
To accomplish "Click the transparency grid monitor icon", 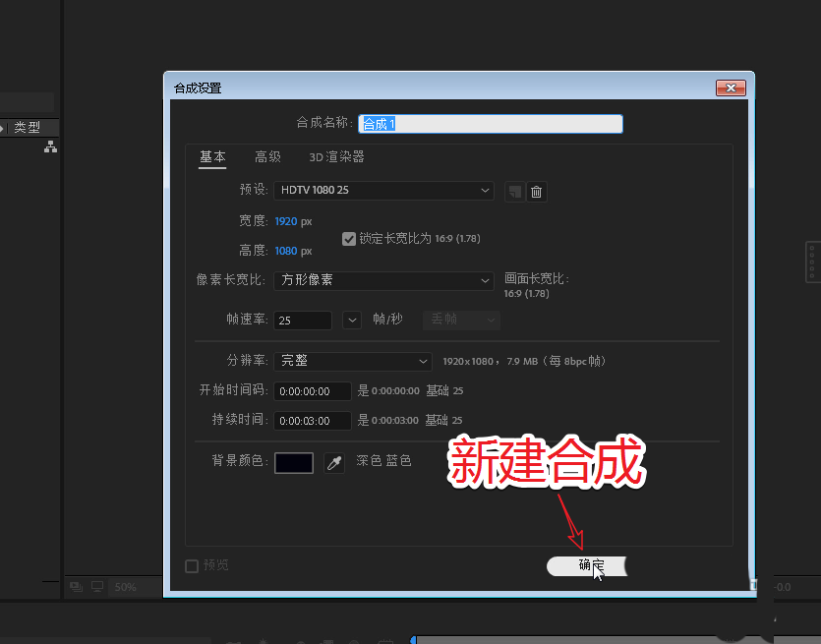I will (x=96, y=586).
